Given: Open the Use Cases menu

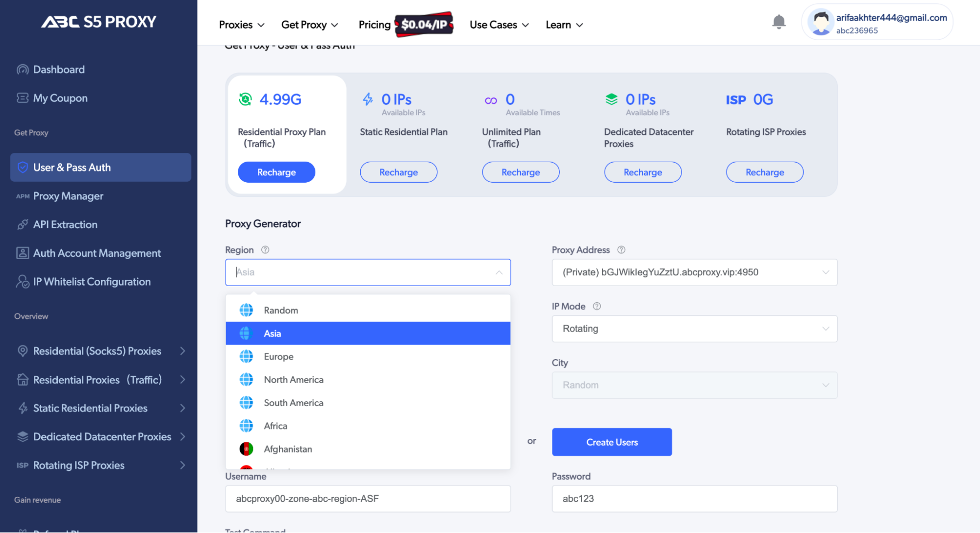Looking at the screenshot, I should (x=499, y=24).
